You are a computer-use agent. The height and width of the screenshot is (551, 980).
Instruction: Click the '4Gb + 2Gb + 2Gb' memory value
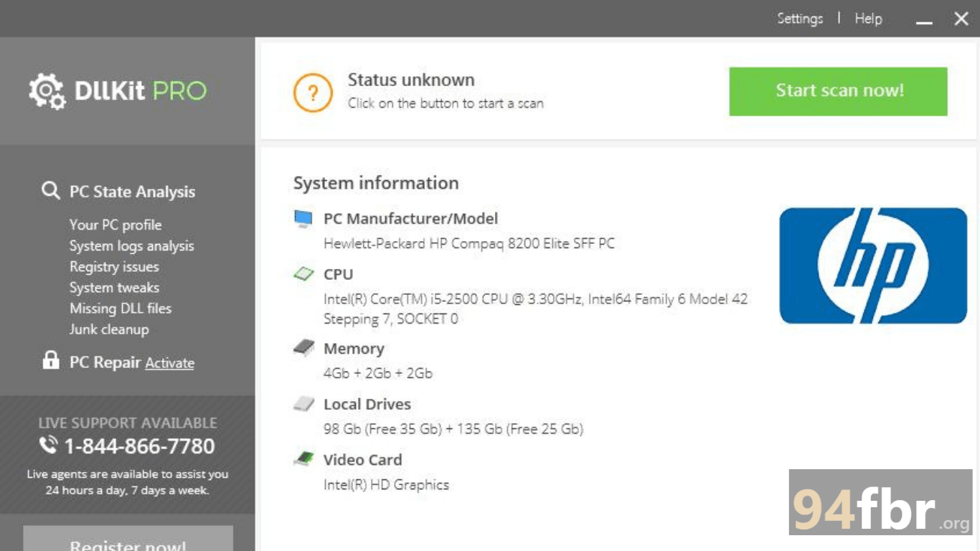click(x=378, y=373)
